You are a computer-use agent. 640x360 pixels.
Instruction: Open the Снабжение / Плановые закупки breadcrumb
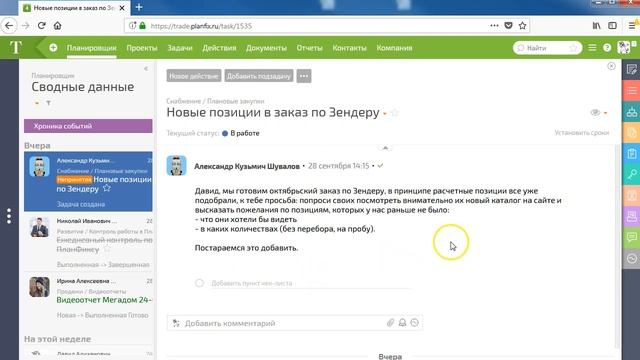pos(215,101)
